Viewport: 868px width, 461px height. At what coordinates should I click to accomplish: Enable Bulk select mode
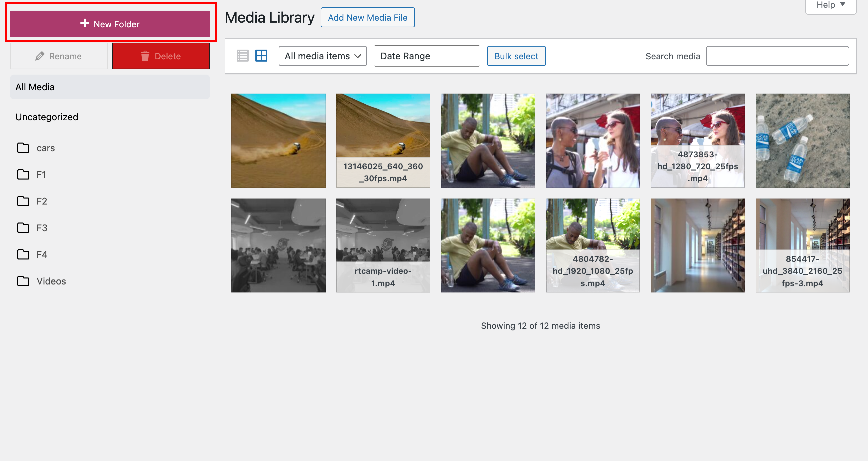click(516, 56)
